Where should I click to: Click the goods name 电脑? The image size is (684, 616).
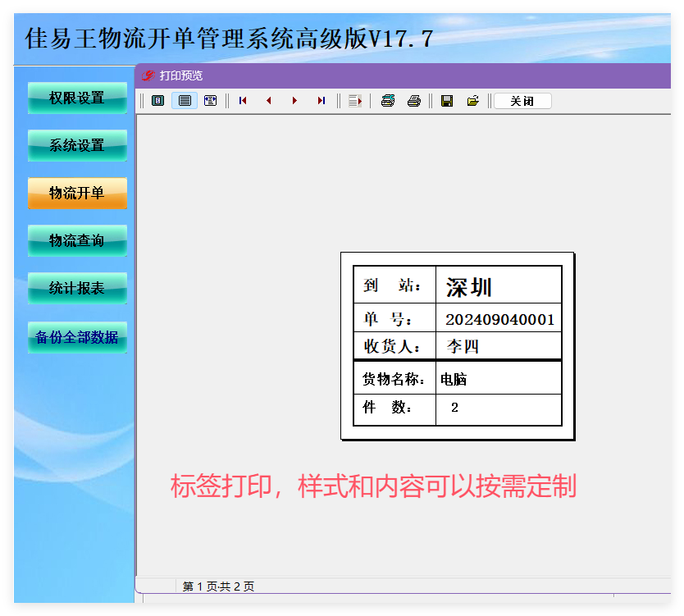click(x=454, y=379)
